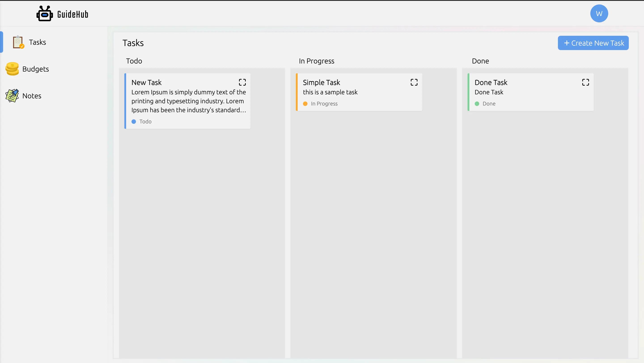
Task: Click the Budgets coins icon
Action: (x=12, y=69)
